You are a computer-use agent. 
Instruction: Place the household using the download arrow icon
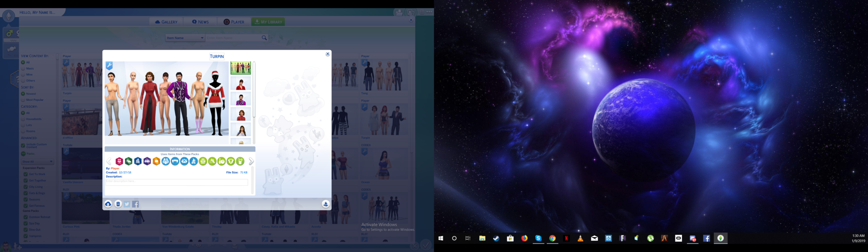pos(325,204)
